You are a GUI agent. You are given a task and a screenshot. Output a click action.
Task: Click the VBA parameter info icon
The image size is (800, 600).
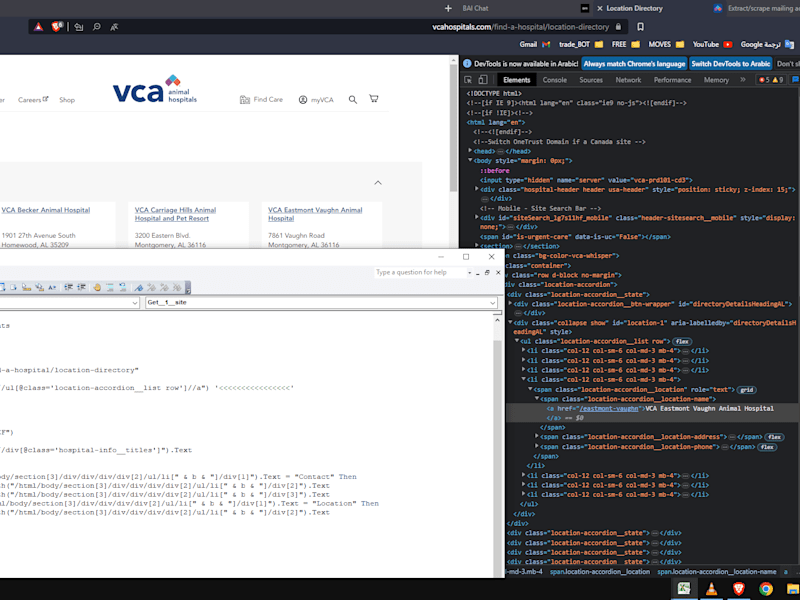[39, 287]
